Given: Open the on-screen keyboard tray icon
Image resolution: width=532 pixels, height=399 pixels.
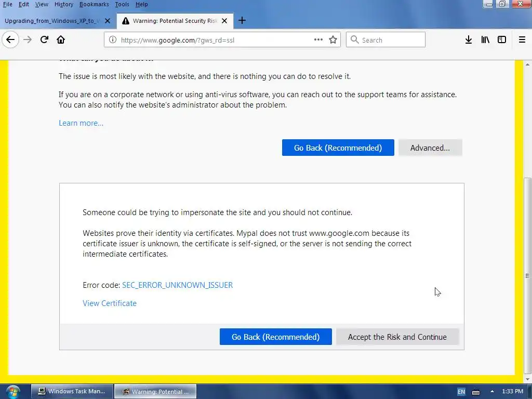Looking at the screenshot, I should tap(476, 392).
